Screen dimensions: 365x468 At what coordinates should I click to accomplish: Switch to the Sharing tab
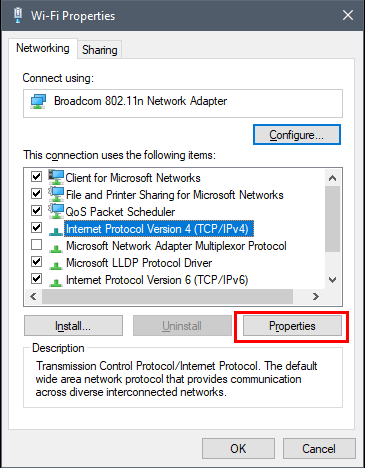100,50
